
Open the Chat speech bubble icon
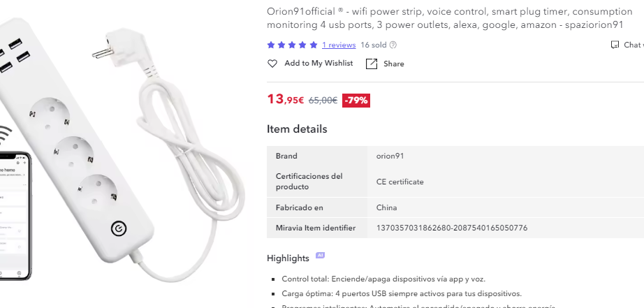[x=615, y=45]
